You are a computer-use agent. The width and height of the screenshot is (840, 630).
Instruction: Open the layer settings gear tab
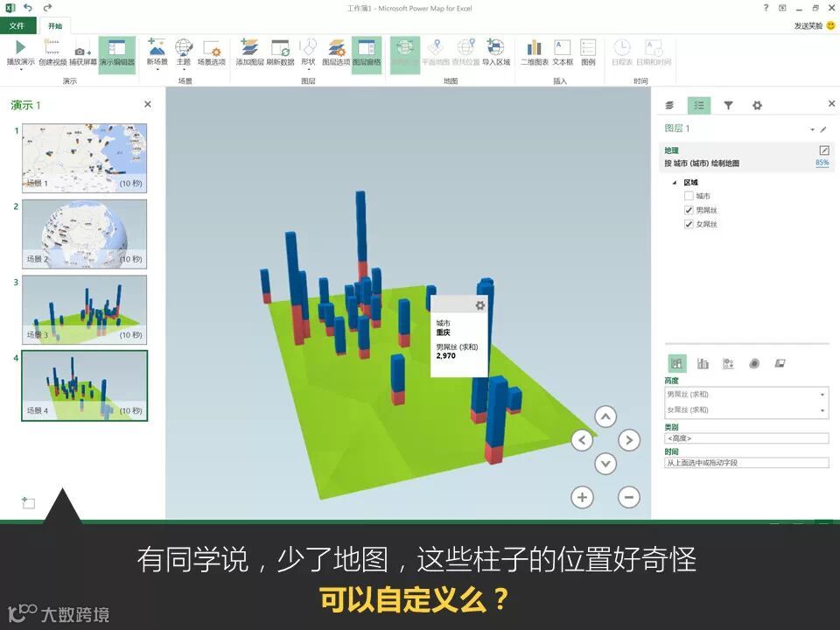757,105
